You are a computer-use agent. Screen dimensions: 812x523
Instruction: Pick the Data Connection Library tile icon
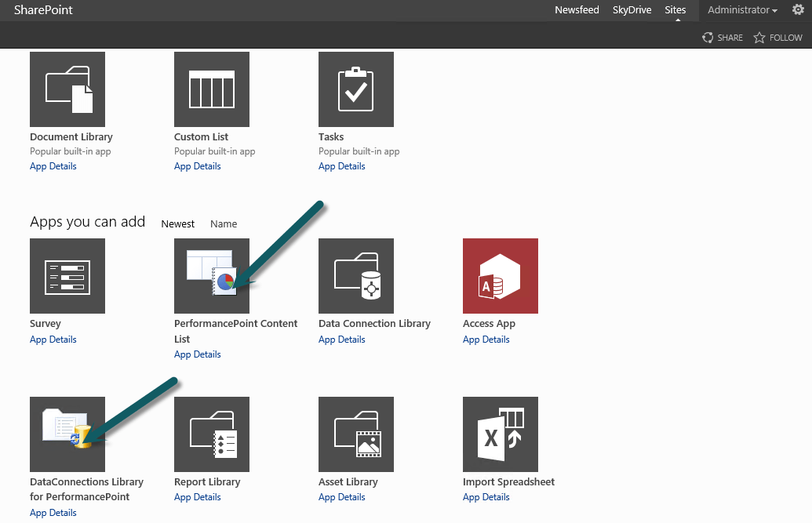356,276
